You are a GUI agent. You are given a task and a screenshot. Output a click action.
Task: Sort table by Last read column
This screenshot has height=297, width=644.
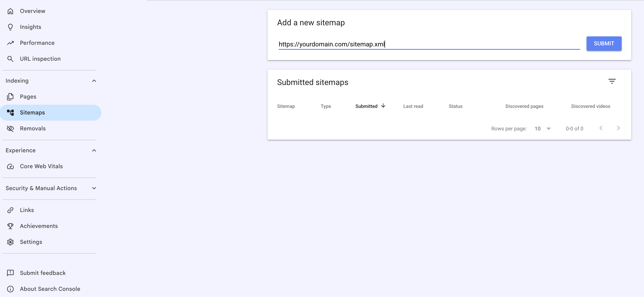pyautogui.click(x=413, y=106)
